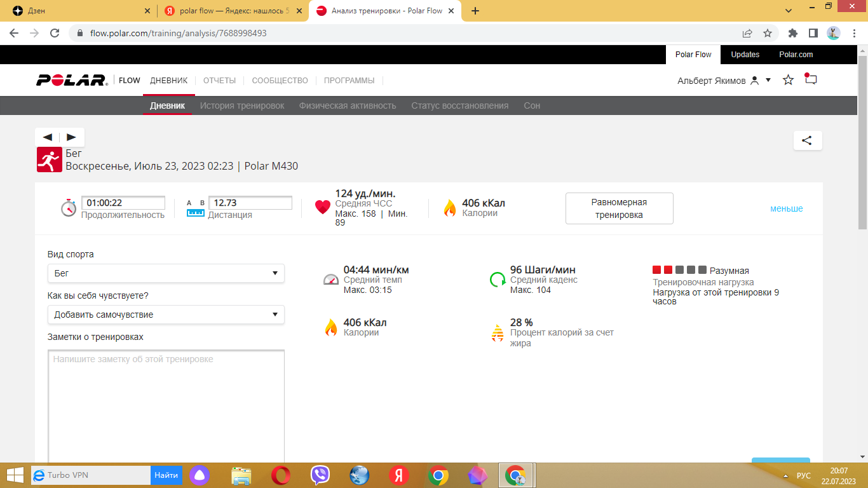Click the share page icon in the address bar

[747, 33]
